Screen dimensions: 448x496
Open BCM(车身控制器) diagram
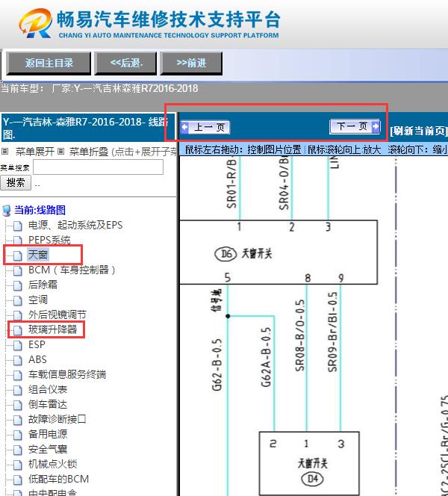coord(72,270)
